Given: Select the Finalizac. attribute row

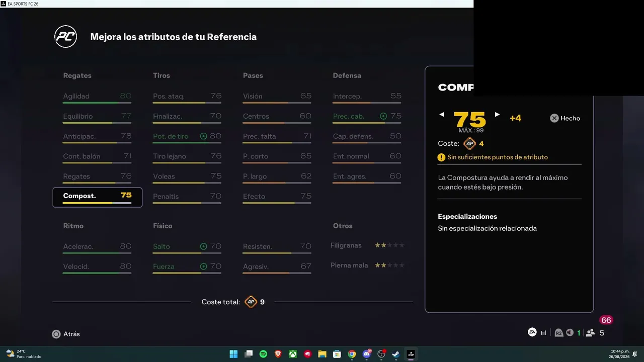Looking at the screenshot, I should tap(187, 117).
